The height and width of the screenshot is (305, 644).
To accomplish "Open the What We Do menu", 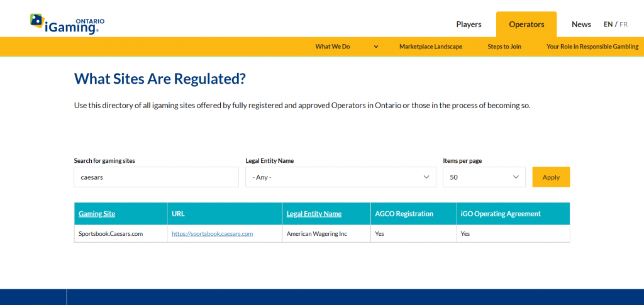I will point(333,47).
